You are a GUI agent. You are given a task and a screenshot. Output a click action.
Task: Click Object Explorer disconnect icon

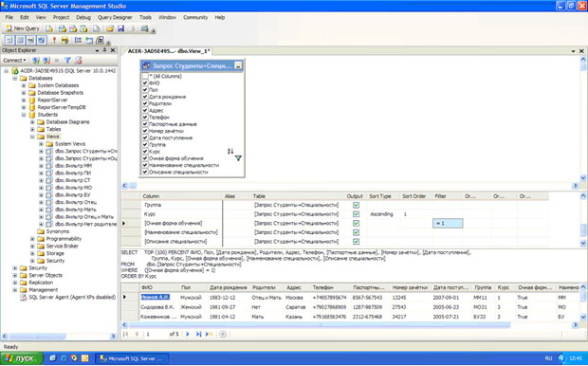46,60
